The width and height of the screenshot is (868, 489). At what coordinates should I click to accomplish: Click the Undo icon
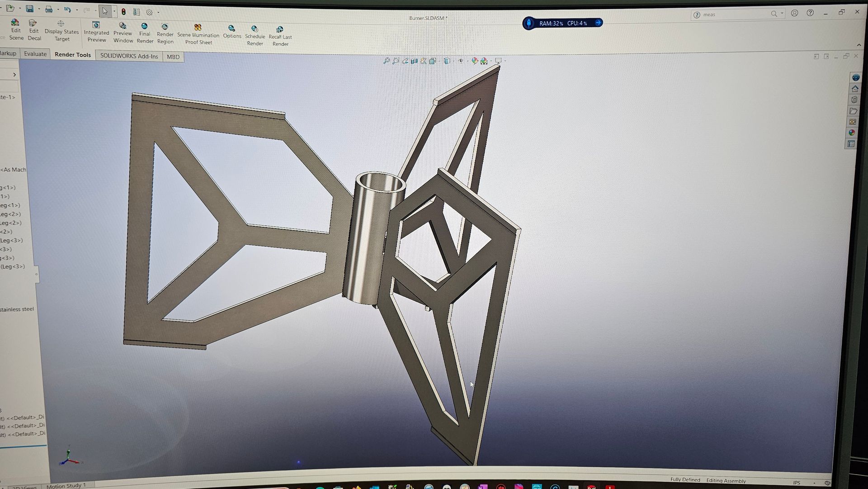point(68,9)
